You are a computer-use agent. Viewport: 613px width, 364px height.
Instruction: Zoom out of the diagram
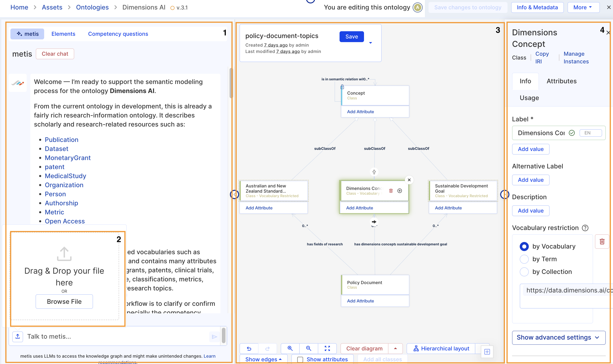click(x=309, y=348)
